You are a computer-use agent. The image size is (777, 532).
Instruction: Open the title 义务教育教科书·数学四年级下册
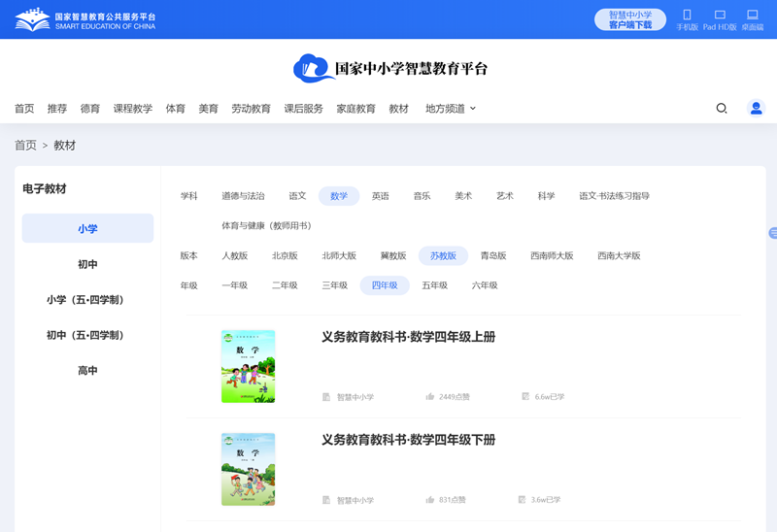409,440
